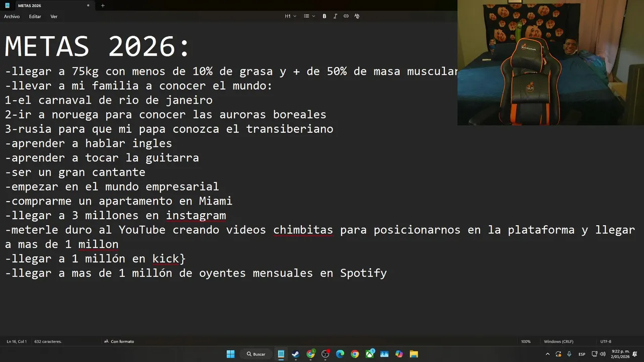Show hidden system tray icons

pos(547,354)
